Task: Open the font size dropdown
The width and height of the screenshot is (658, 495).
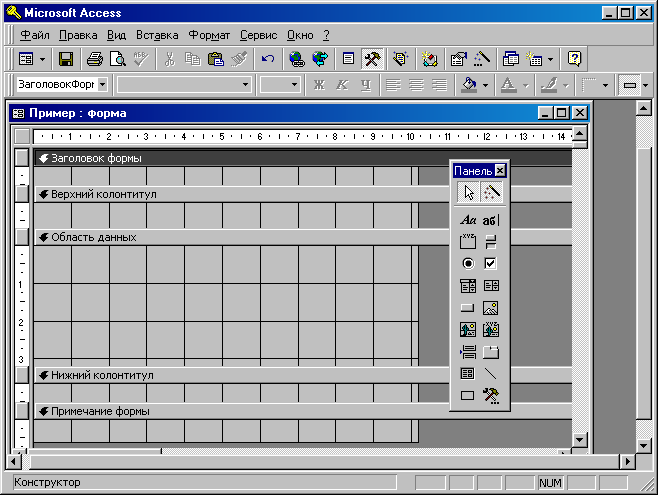Action: pyautogui.click(x=294, y=85)
